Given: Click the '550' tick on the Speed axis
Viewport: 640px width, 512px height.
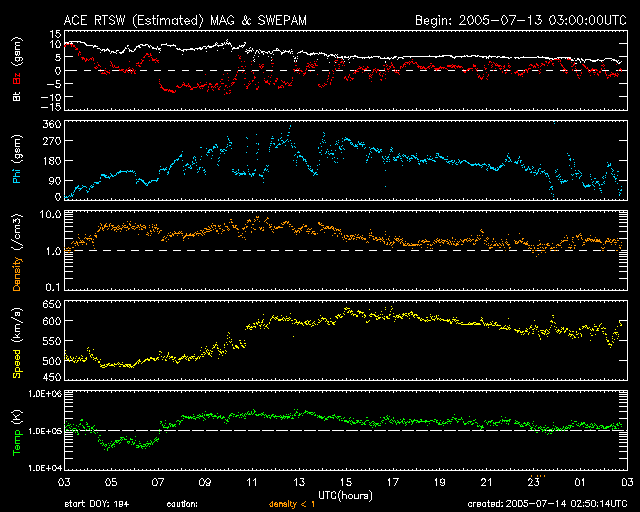Looking at the screenshot, I should [x=52, y=341].
